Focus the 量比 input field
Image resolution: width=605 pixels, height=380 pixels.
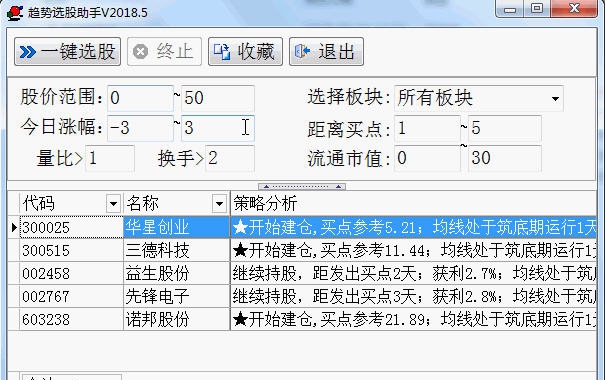[110, 158]
